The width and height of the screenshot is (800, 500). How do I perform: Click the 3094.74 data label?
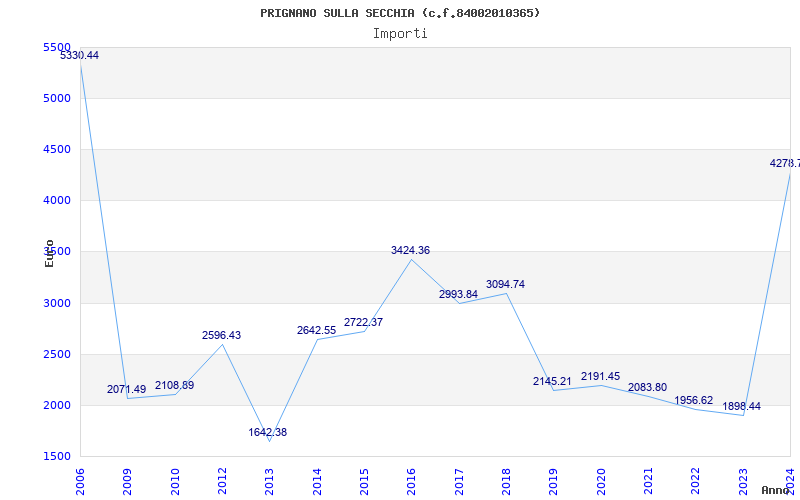point(505,284)
